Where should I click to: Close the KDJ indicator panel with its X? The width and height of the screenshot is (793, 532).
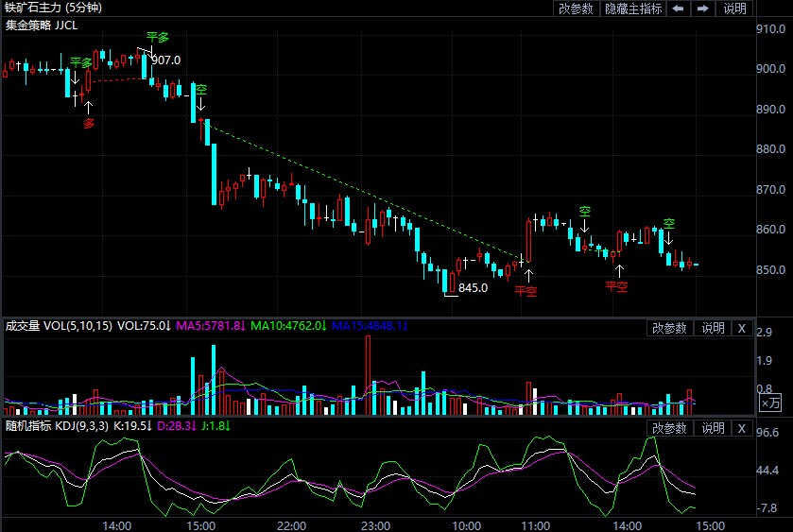pyautogui.click(x=741, y=428)
